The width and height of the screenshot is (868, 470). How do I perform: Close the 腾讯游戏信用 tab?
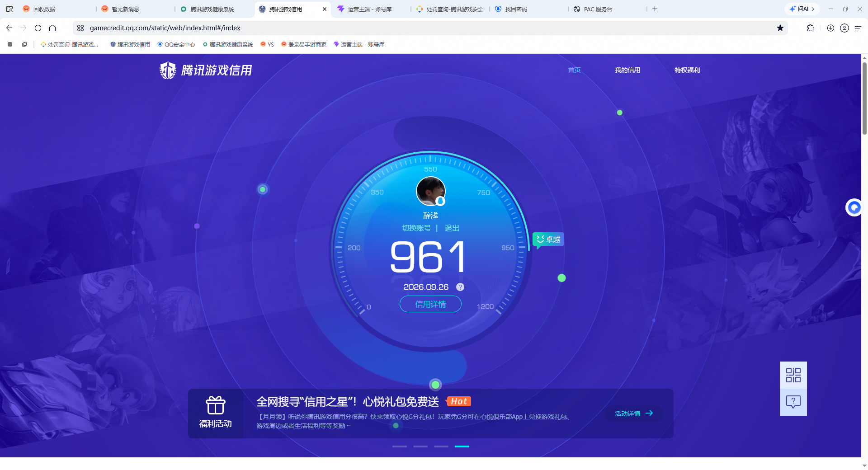pyautogui.click(x=324, y=9)
